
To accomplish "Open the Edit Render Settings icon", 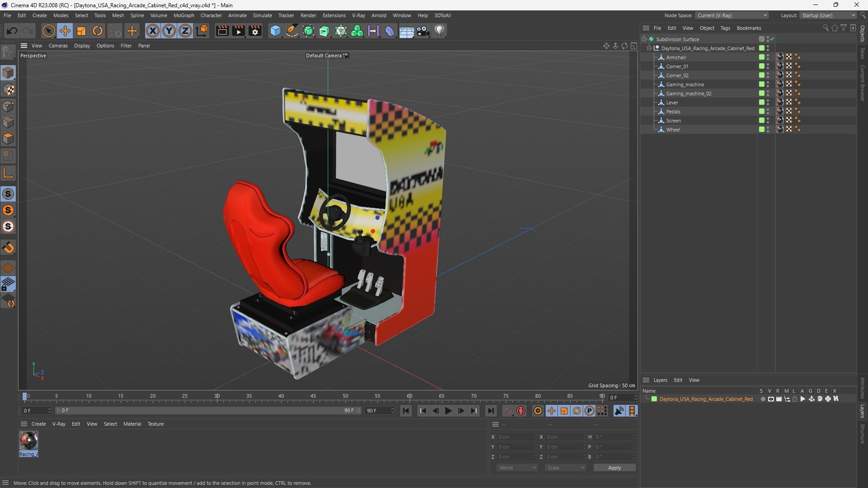I will click(x=255, y=31).
